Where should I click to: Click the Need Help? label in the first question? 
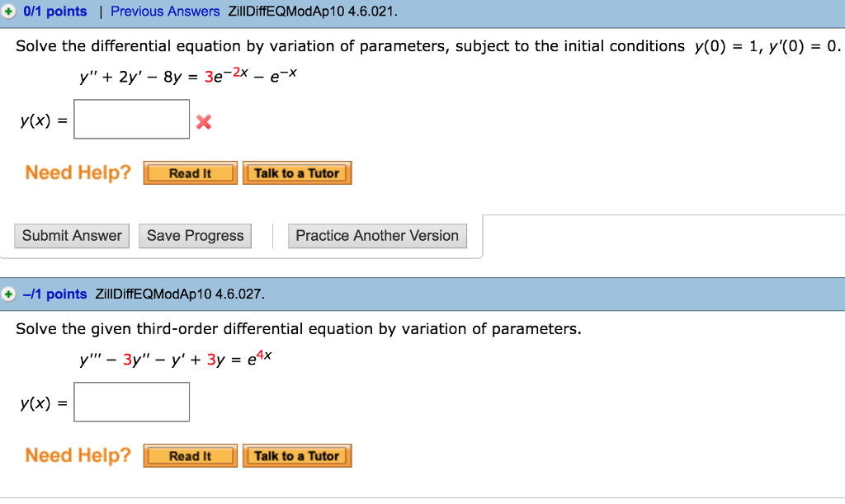tap(78, 173)
